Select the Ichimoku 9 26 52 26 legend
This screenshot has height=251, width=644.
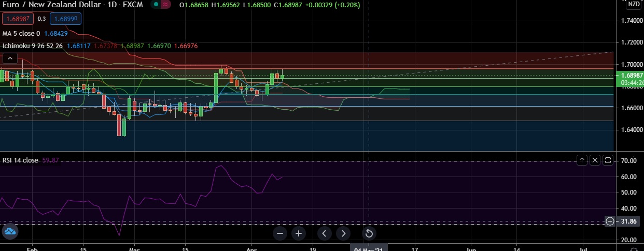[x=33, y=46]
